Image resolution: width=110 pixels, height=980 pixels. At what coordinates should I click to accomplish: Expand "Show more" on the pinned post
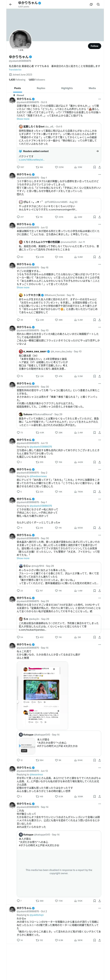pos(23,119)
